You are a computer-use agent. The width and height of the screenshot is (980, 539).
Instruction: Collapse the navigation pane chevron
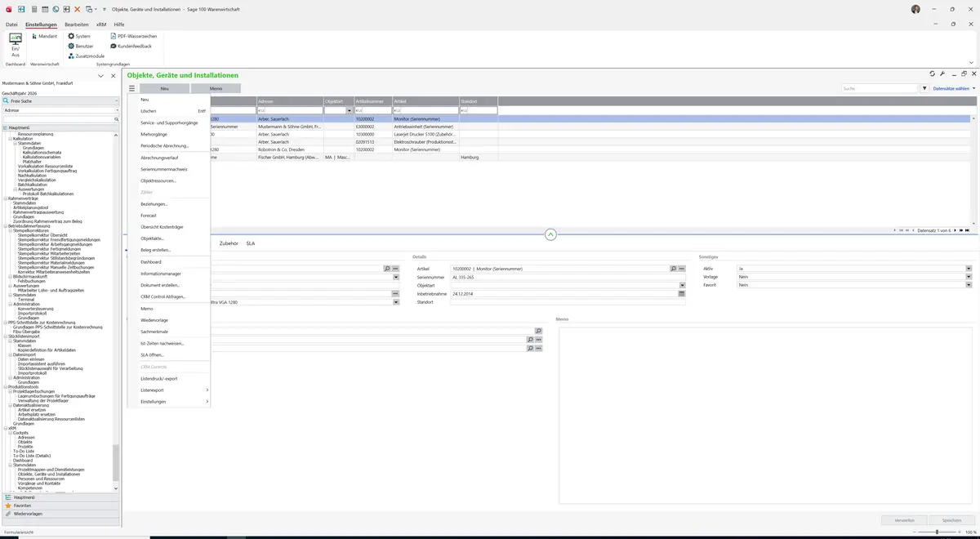(x=100, y=76)
